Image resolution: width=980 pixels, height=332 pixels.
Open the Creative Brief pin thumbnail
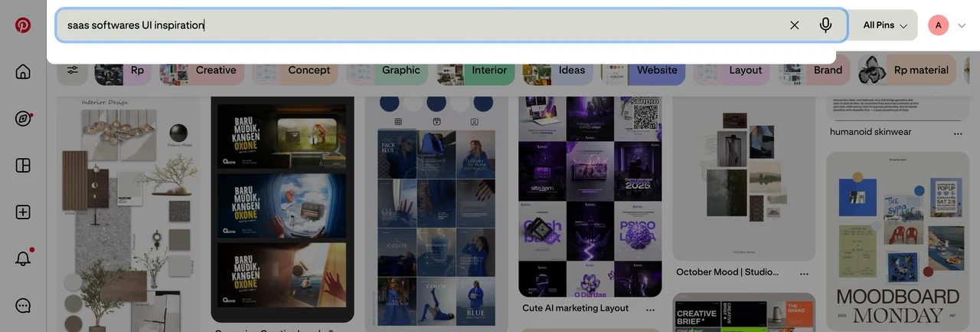[x=744, y=313]
